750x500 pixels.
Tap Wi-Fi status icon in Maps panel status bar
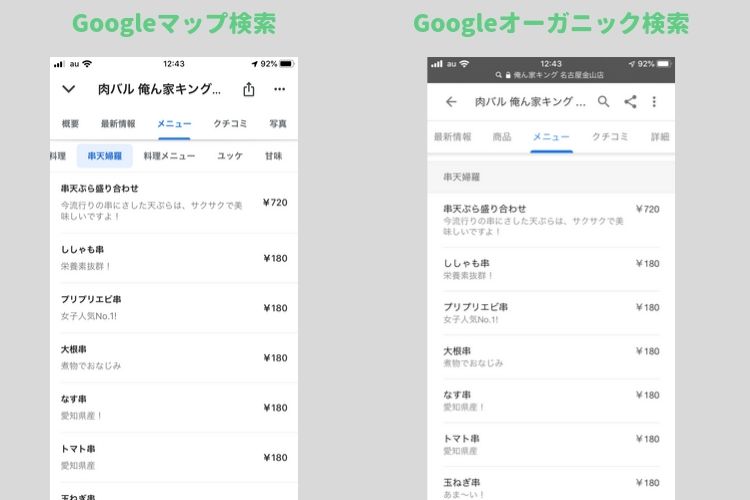click(87, 64)
